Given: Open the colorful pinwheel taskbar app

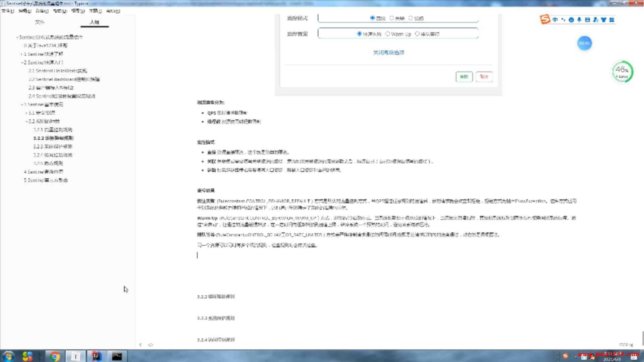Looking at the screenshot, I should [28, 356].
